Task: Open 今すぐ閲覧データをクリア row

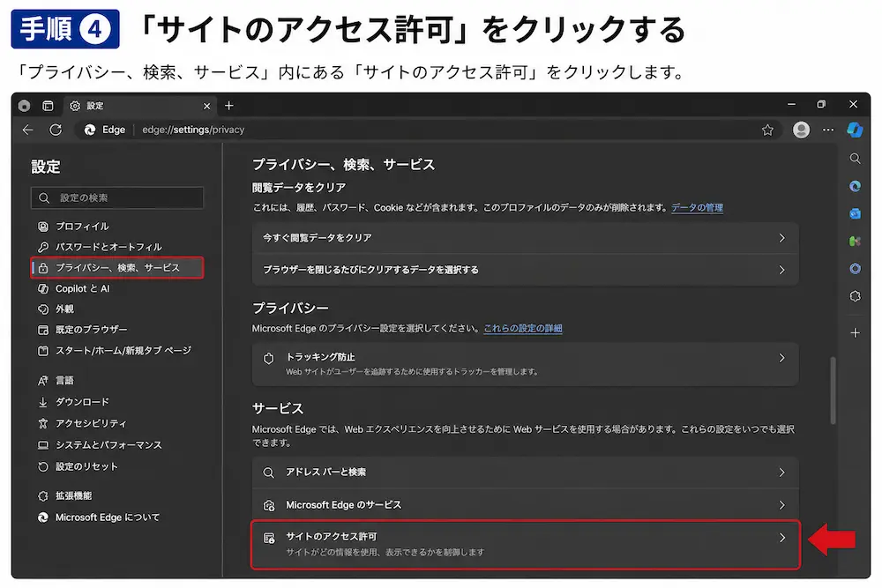Action: (x=525, y=238)
